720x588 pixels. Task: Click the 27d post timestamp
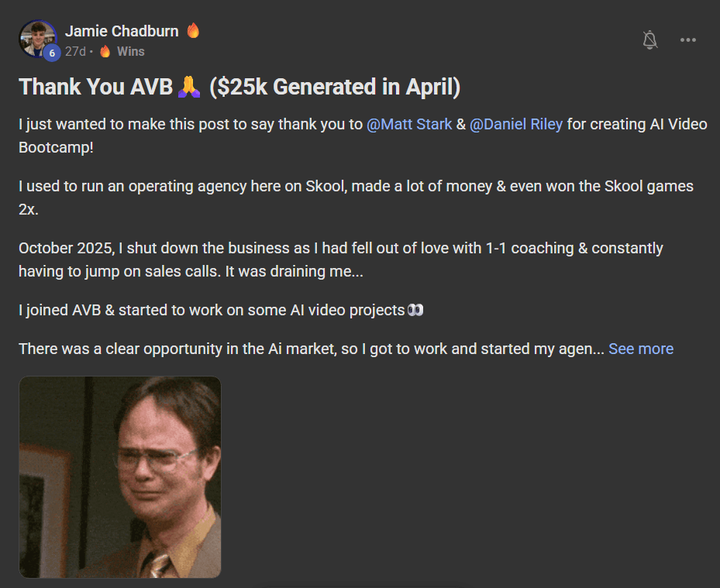click(75, 51)
